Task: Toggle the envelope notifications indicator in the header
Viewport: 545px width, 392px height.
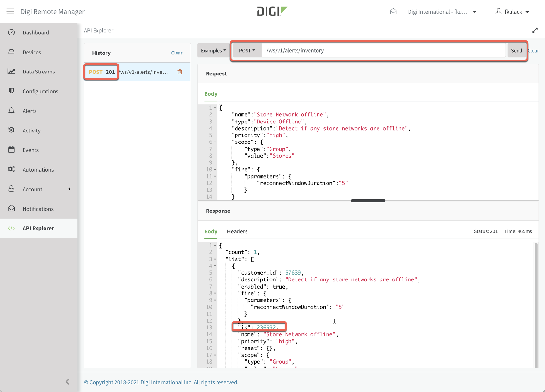Action: 393,11
